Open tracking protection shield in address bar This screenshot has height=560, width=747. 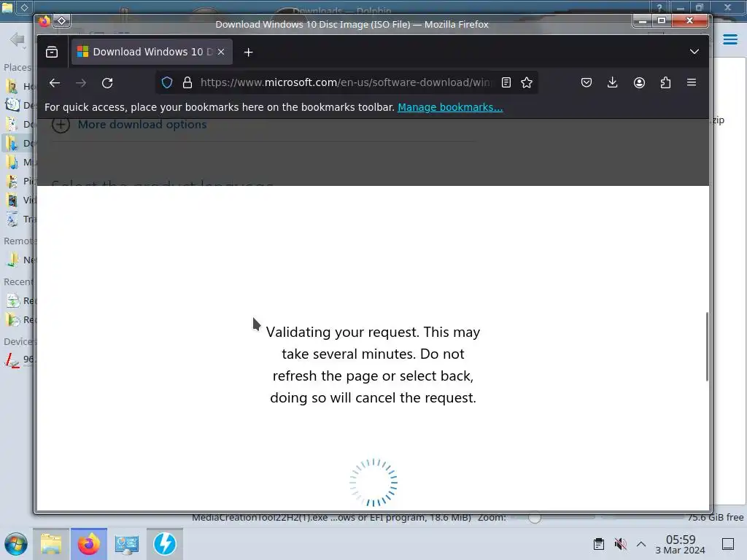[167, 82]
